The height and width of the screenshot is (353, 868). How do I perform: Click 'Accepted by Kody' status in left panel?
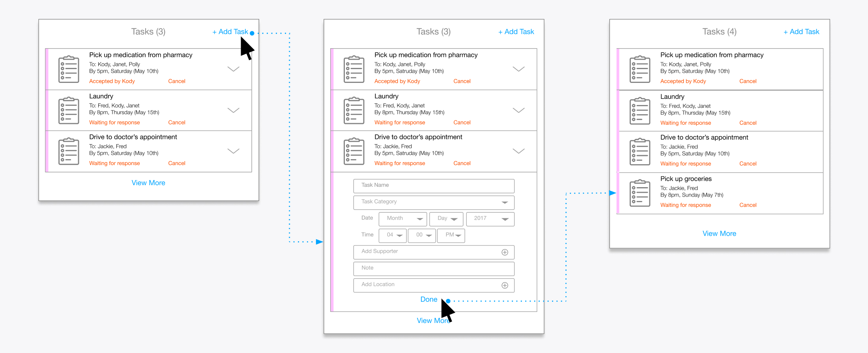pyautogui.click(x=112, y=81)
